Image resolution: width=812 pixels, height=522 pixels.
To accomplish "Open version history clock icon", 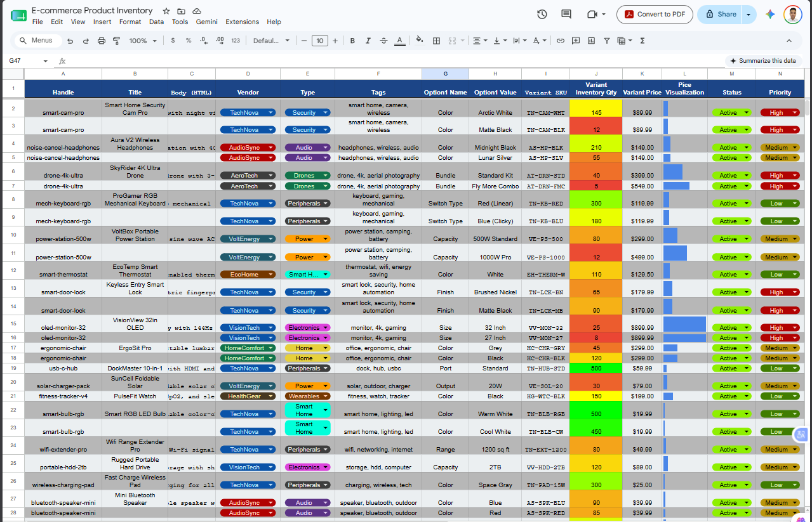I will (x=542, y=14).
